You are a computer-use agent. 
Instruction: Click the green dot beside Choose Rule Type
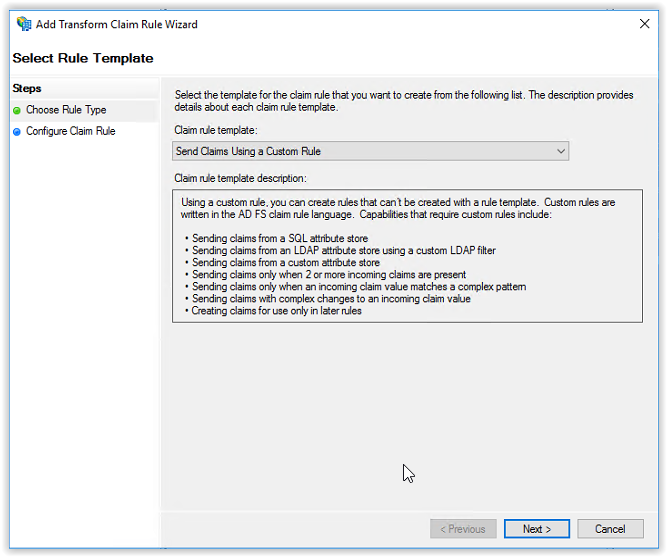(17, 111)
